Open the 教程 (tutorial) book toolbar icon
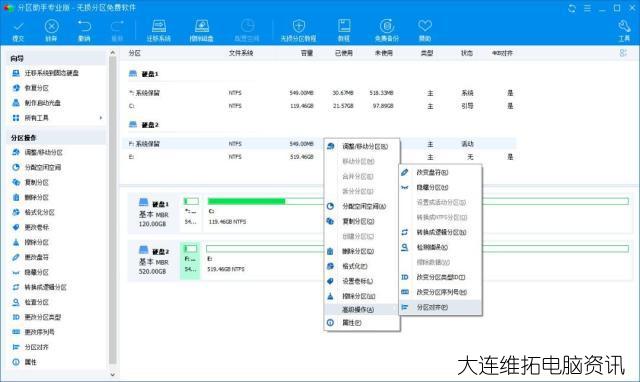The image size is (640, 382). click(344, 26)
